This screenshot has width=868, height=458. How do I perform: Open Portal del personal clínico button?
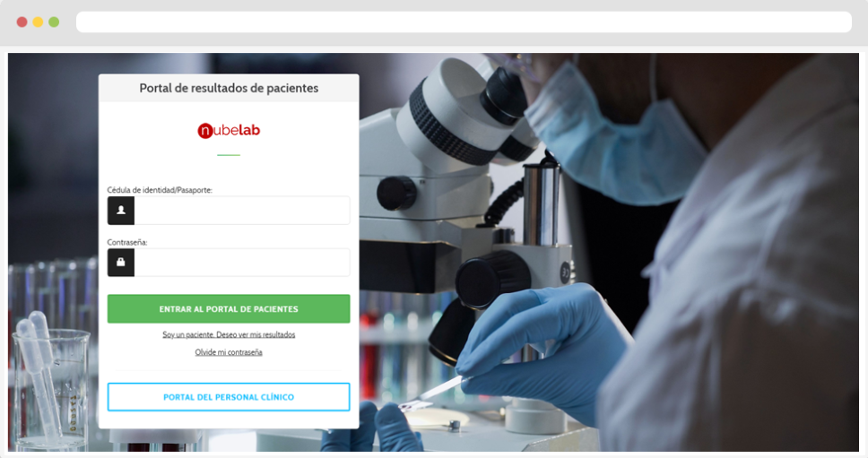[x=229, y=397]
